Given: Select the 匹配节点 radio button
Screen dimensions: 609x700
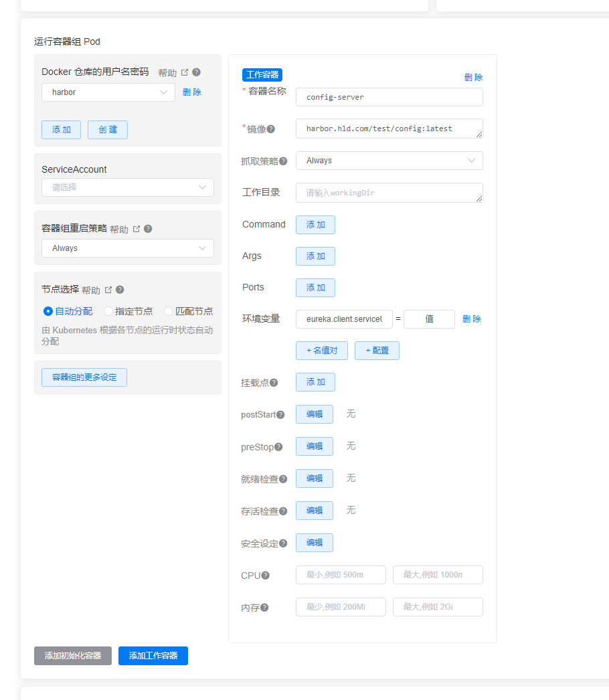Looking at the screenshot, I should tap(168, 311).
